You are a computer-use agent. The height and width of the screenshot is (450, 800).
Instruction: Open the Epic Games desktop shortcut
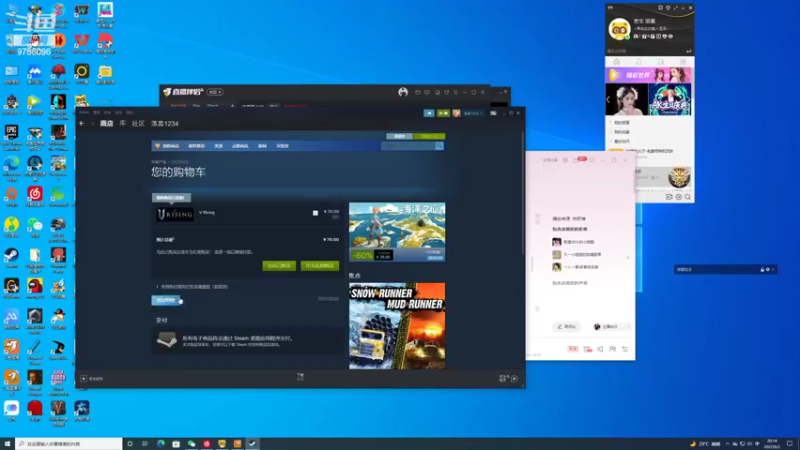11,136
